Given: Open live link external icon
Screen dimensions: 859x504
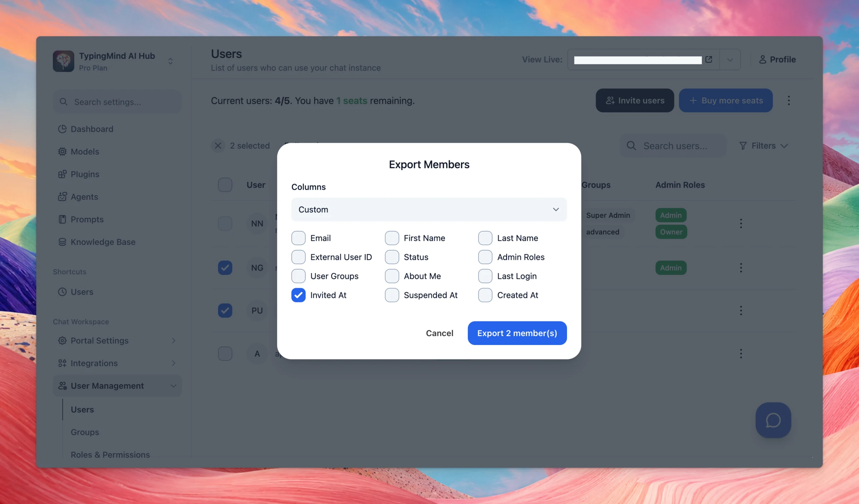Looking at the screenshot, I should pos(709,59).
